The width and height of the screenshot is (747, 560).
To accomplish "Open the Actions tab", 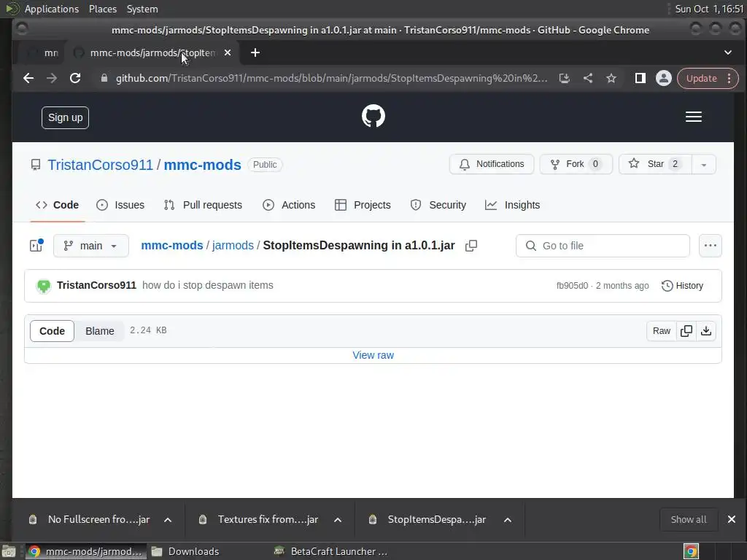I will pos(289,205).
